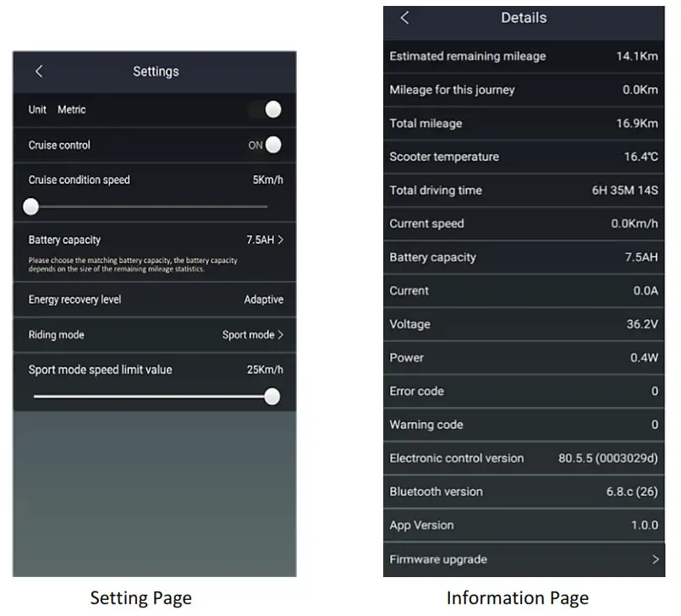Click the 14.1Km remaining mileage value

pyautogui.click(x=637, y=57)
